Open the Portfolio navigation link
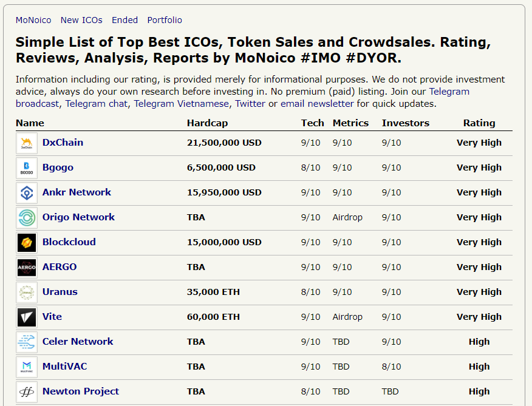 [x=165, y=20]
